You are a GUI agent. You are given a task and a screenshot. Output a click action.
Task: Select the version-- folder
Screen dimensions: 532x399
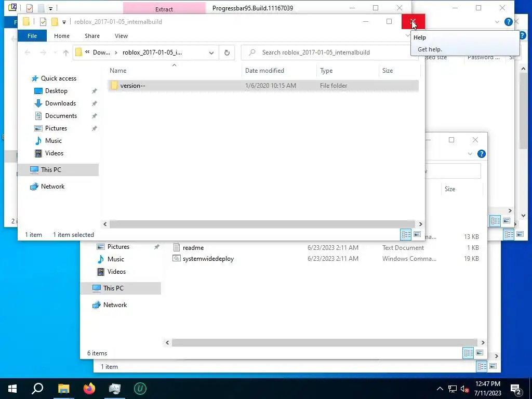tap(263, 86)
